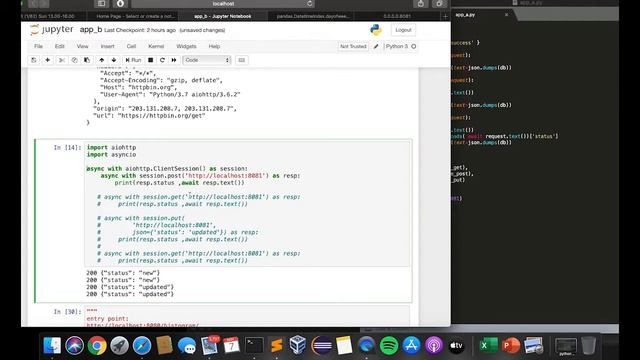
Task: Open Safari from the Dock
Action: click(x=142, y=346)
